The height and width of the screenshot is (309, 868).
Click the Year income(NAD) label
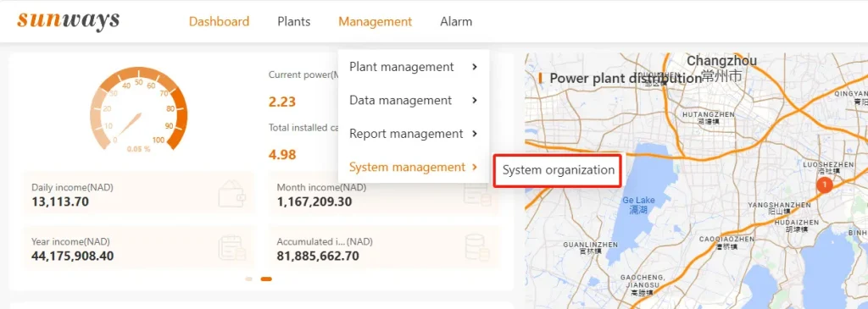(70, 241)
